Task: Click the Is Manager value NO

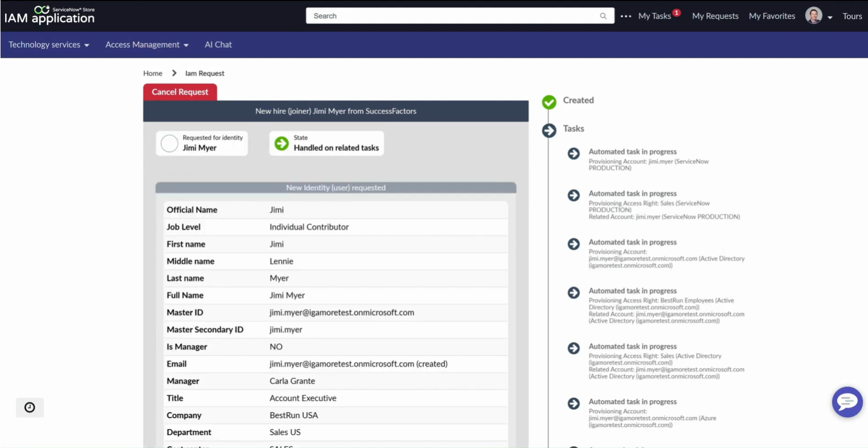Action: click(x=276, y=347)
